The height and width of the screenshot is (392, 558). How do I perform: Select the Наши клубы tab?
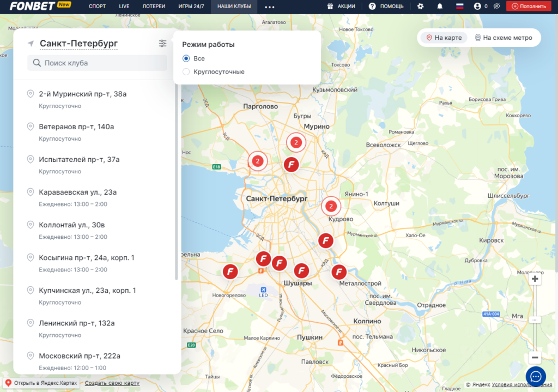234,7
